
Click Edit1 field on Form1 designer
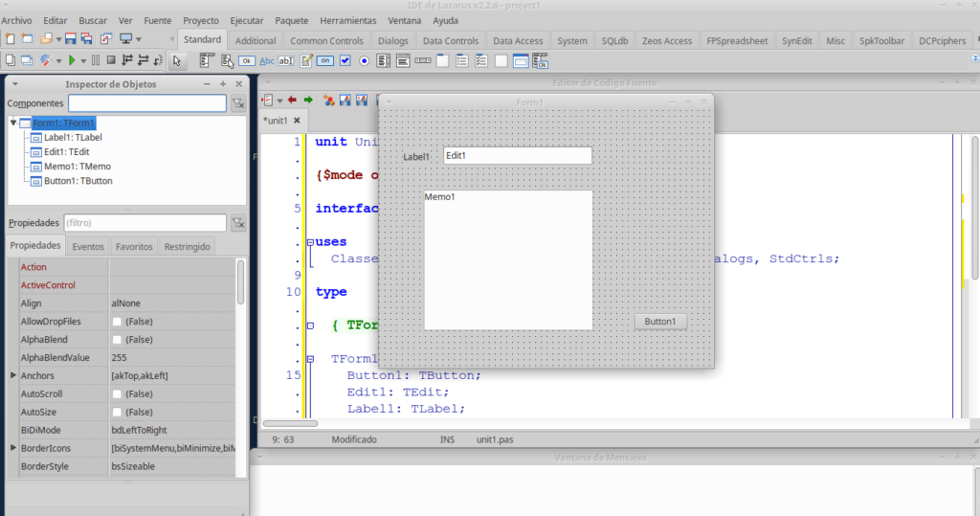click(518, 156)
